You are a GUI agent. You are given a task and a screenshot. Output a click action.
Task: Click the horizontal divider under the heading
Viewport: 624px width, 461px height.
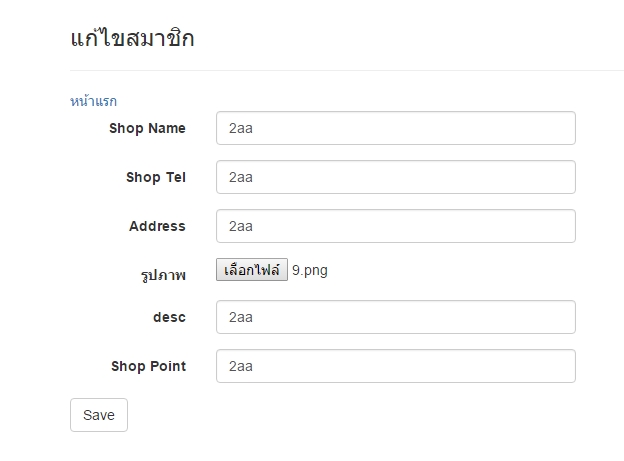click(346, 71)
